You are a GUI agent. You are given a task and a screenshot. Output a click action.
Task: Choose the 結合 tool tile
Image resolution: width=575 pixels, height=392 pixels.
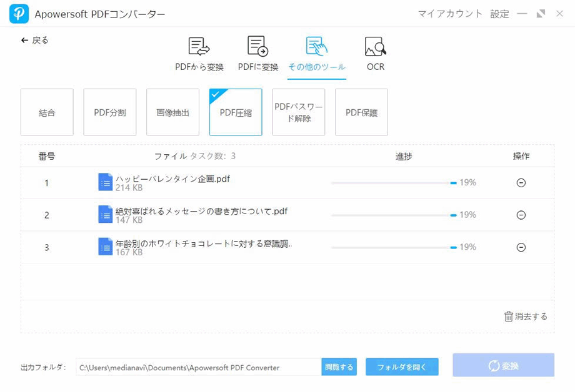[x=47, y=112]
